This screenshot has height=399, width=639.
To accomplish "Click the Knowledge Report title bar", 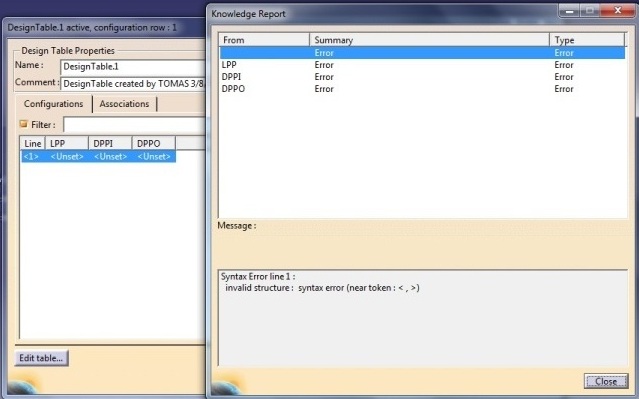I will (x=383, y=13).
